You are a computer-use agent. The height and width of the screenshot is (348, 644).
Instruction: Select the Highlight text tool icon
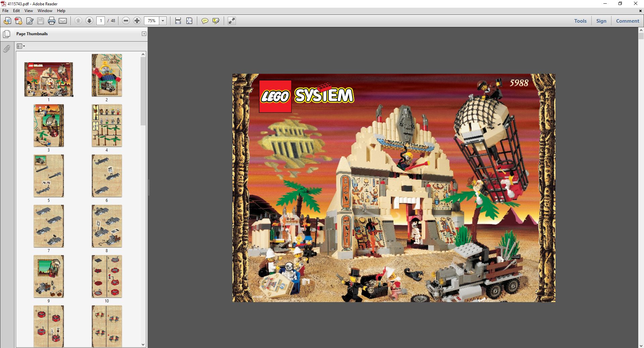pos(216,21)
